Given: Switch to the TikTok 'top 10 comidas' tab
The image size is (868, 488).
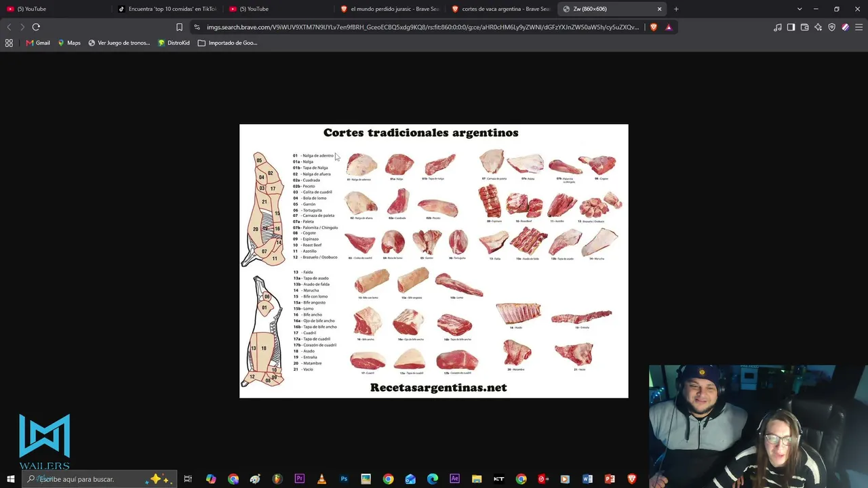Looking at the screenshot, I should (x=167, y=9).
